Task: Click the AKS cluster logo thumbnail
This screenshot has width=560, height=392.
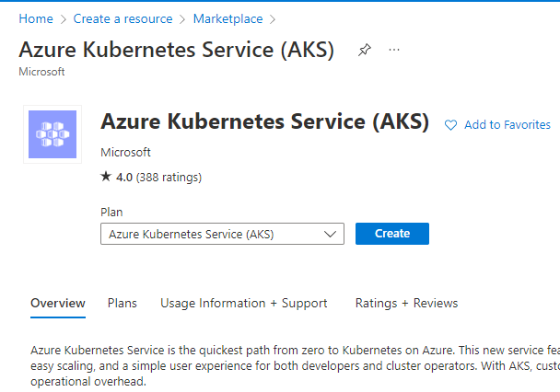Action: [52, 134]
